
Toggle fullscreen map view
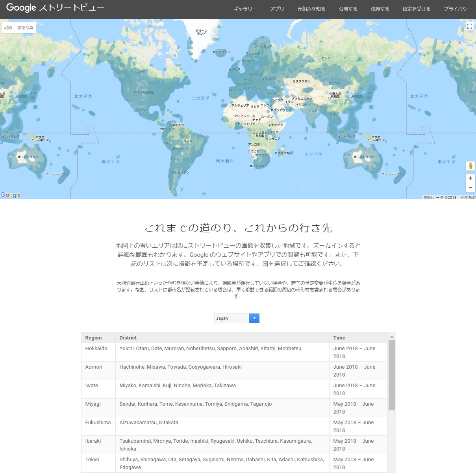click(x=469, y=26)
